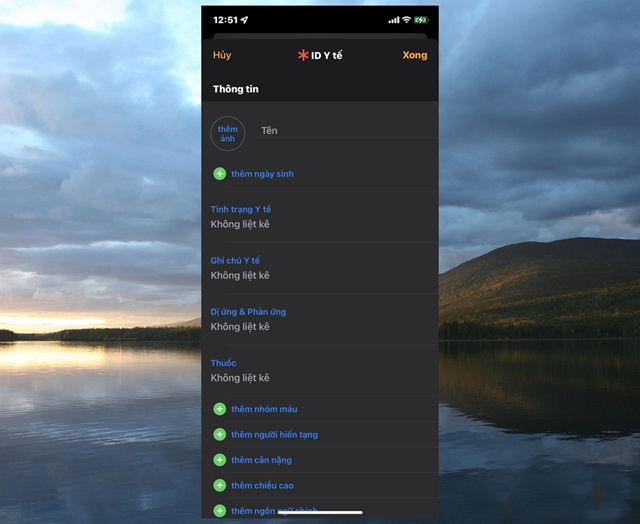Tap the battery charging icon
The image size is (640, 524).
pos(421,20)
